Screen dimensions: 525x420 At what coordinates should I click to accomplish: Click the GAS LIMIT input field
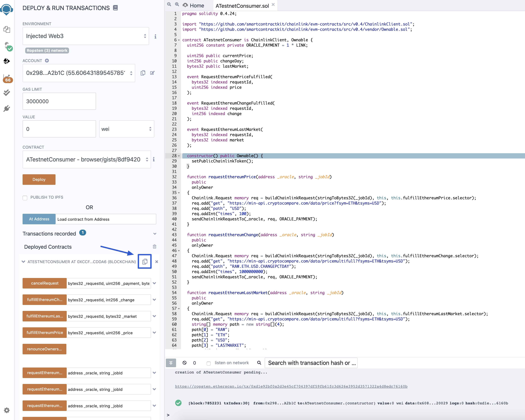(x=59, y=101)
